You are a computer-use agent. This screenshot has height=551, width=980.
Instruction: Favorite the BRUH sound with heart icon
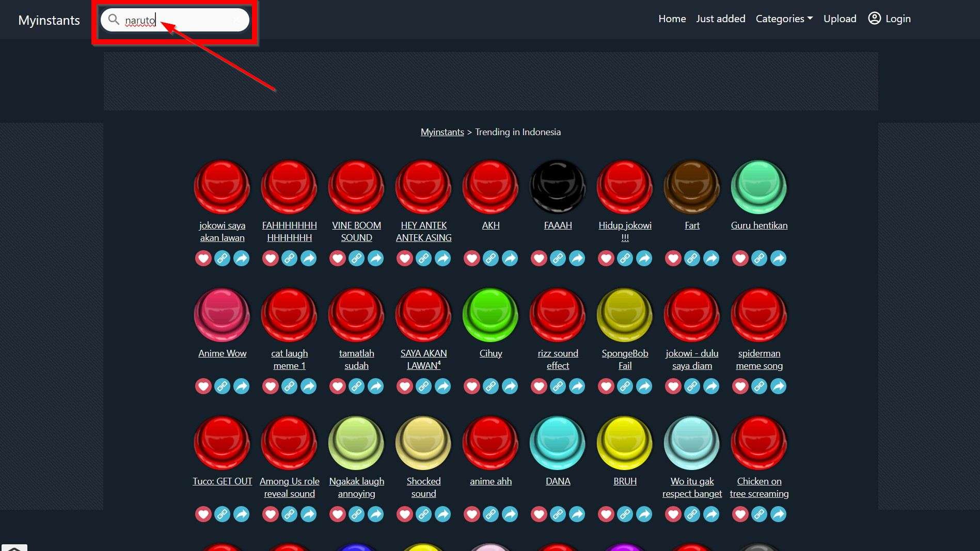point(606,514)
